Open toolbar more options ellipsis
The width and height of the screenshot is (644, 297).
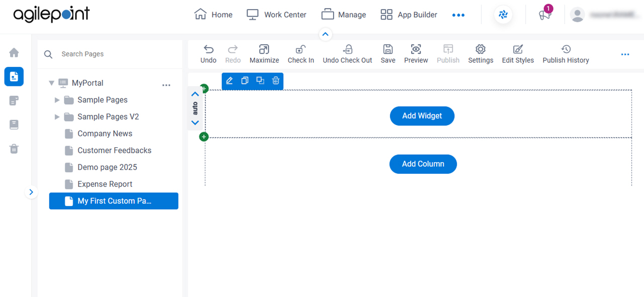pos(625,54)
